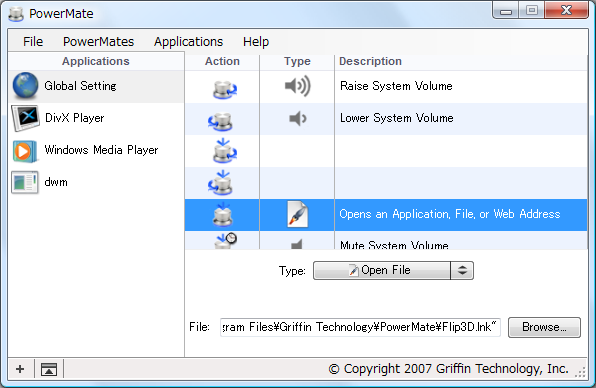Click the Action column header

[x=222, y=61]
